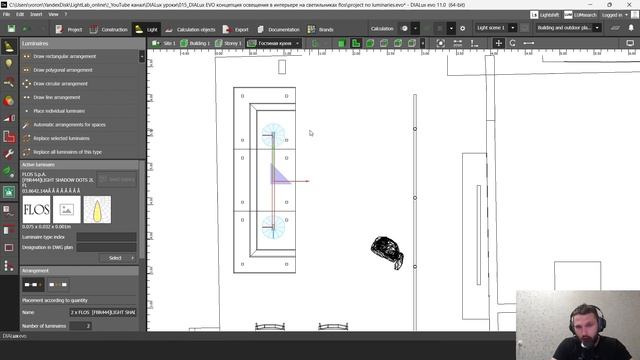640x360 pixels.
Task: Open Lightshift link in header
Action: 544,15
